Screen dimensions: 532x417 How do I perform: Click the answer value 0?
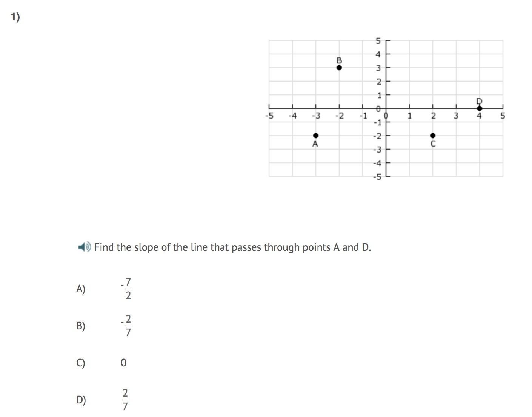click(123, 363)
